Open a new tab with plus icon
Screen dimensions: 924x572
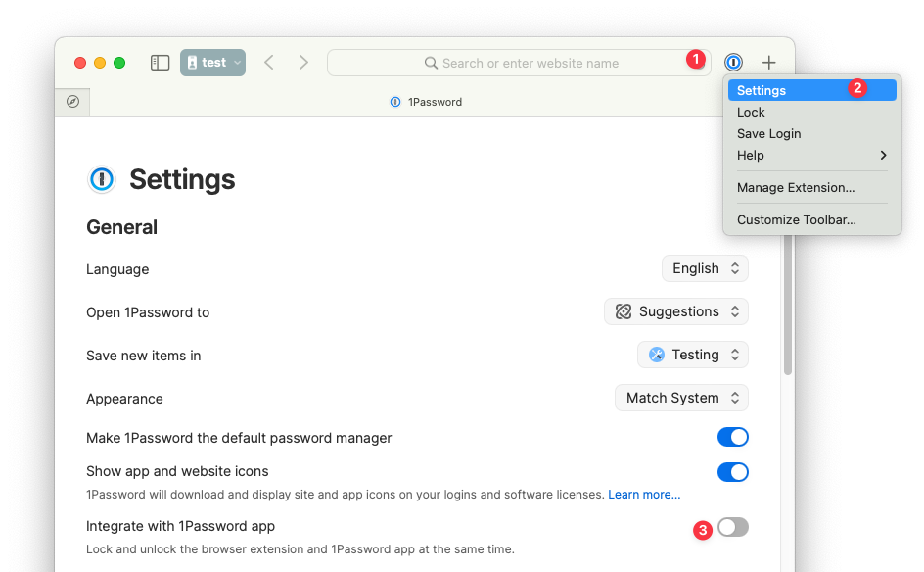click(x=768, y=63)
